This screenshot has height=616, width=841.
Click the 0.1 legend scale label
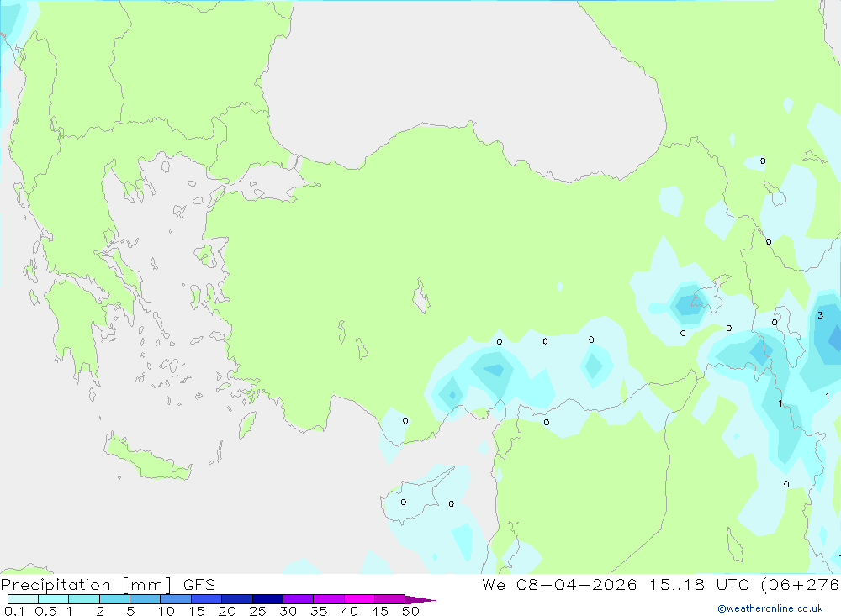(14, 611)
